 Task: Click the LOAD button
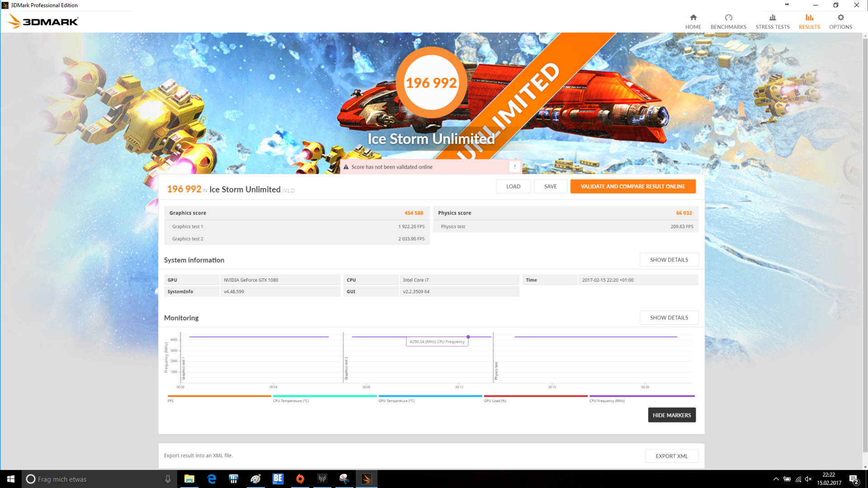tap(513, 186)
